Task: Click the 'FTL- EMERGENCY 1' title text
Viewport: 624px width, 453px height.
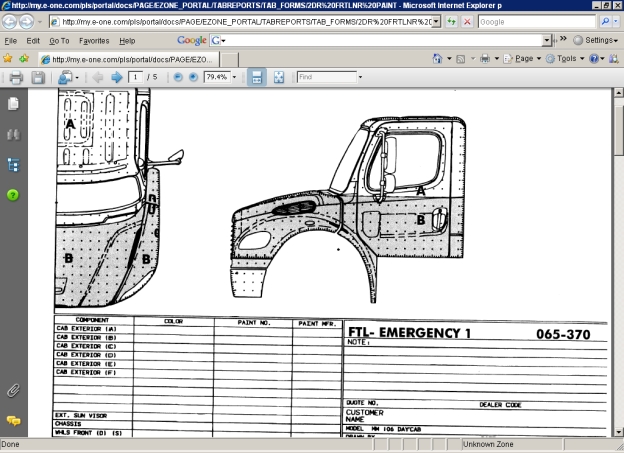Action: pos(410,333)
